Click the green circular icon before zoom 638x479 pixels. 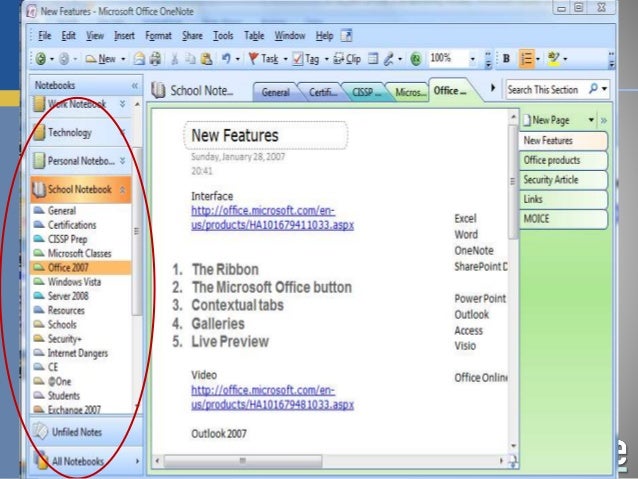coord(416,59)
